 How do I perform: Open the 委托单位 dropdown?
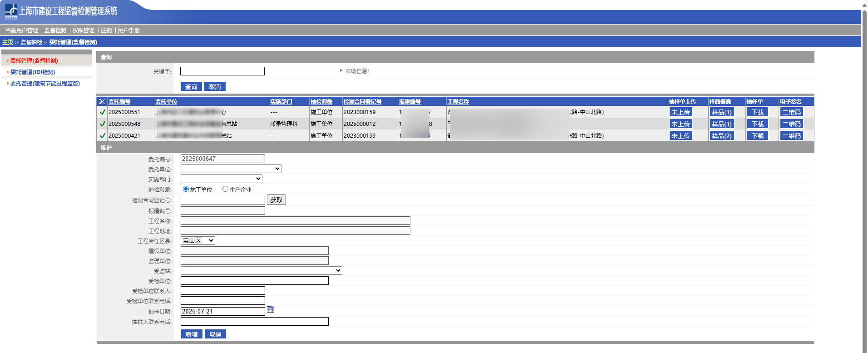click(x=231, y=169)
